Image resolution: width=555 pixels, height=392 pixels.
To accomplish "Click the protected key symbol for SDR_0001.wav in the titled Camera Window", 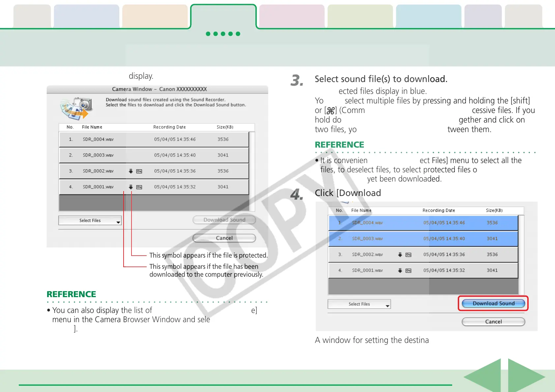I will coord(139,187).
